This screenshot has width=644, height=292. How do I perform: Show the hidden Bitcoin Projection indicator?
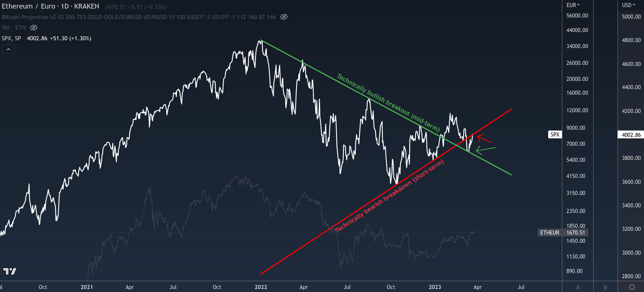[284, 17]
